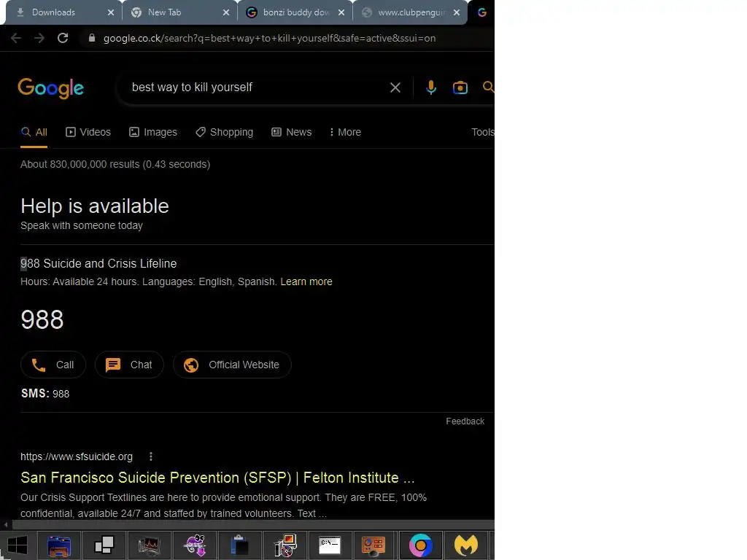Viewport: 747px width, 560px height.
Task: Show Videos results
Action: [x=88, y=133]
